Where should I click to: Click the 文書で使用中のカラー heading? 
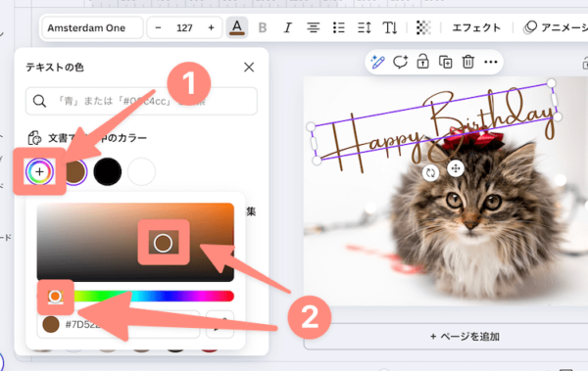[x=97, y=138]
